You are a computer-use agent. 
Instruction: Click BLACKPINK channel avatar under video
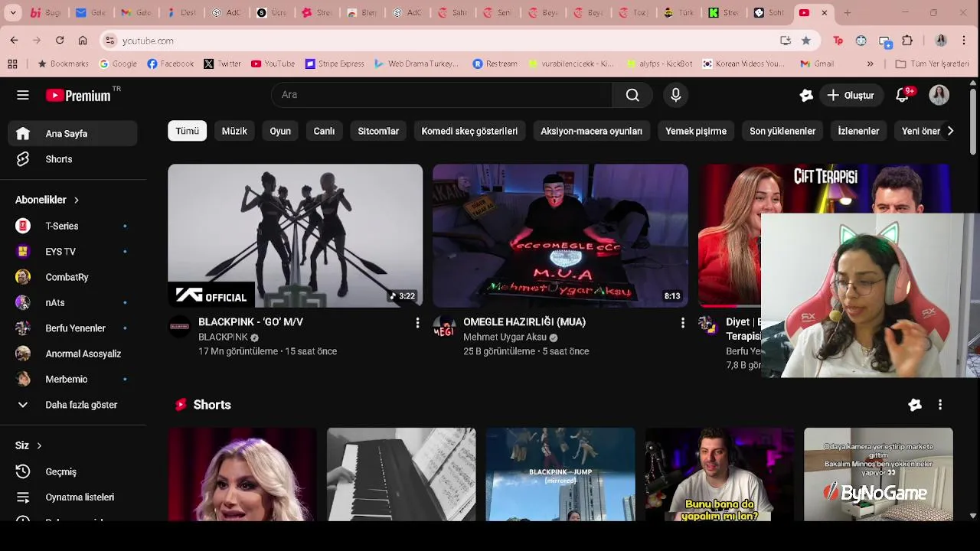pyautogui.click(x=179, y=326)
